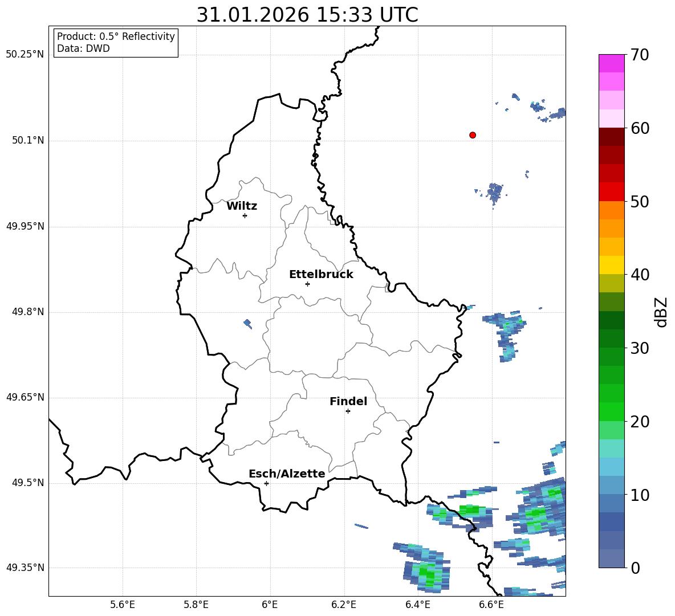
Task: Click the 50.25°N latitude label
Action: [x=25, y=55]
